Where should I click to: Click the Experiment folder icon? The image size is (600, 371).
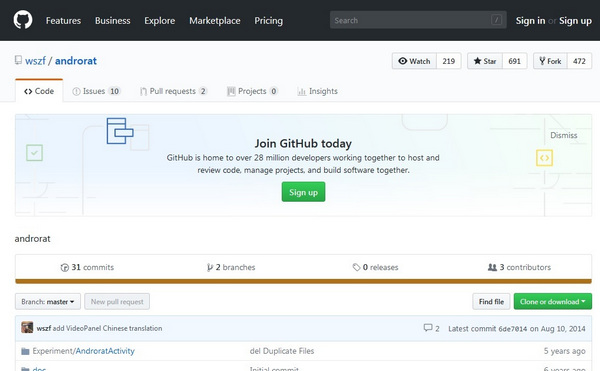tap(25, 351)
